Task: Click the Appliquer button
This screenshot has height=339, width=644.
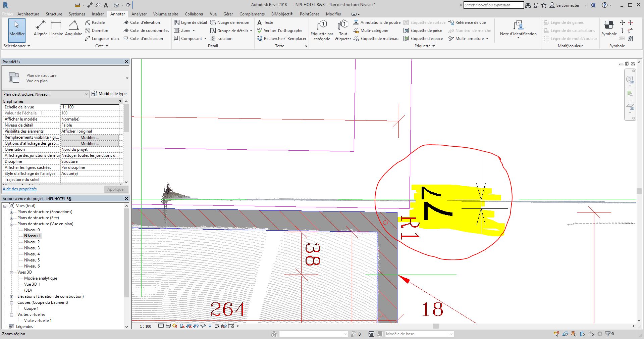Action: [x=116, y=189]
